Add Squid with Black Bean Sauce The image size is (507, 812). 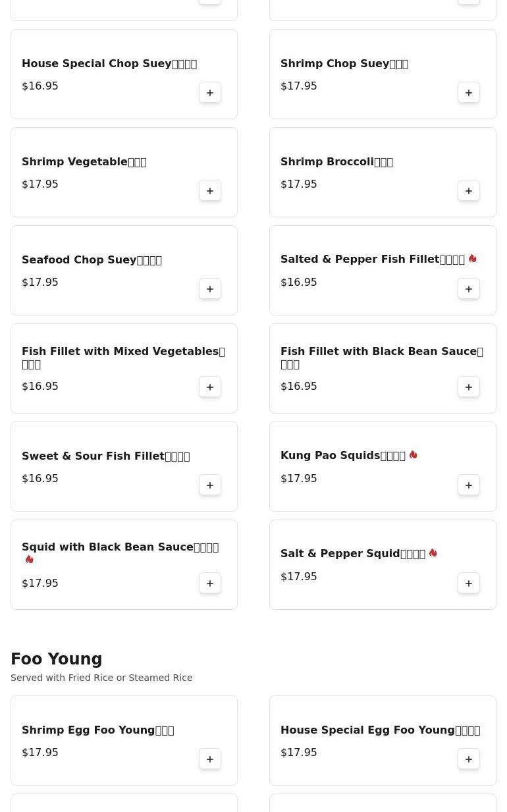pos(210,583)
